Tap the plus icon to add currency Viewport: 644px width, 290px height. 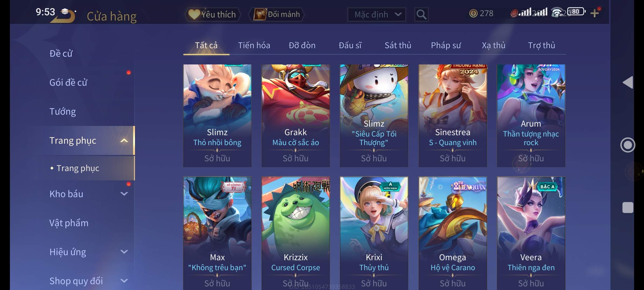pyautogui.click(x=595, y=13)
